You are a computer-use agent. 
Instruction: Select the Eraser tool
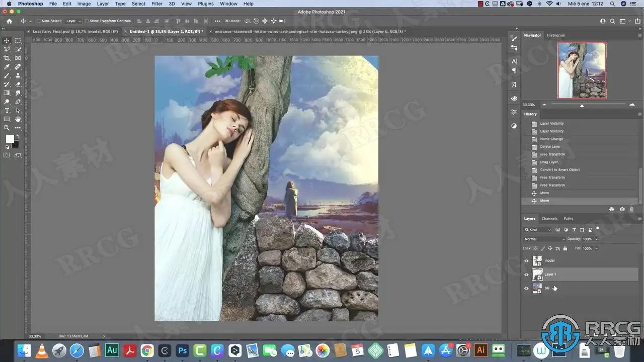18,84
